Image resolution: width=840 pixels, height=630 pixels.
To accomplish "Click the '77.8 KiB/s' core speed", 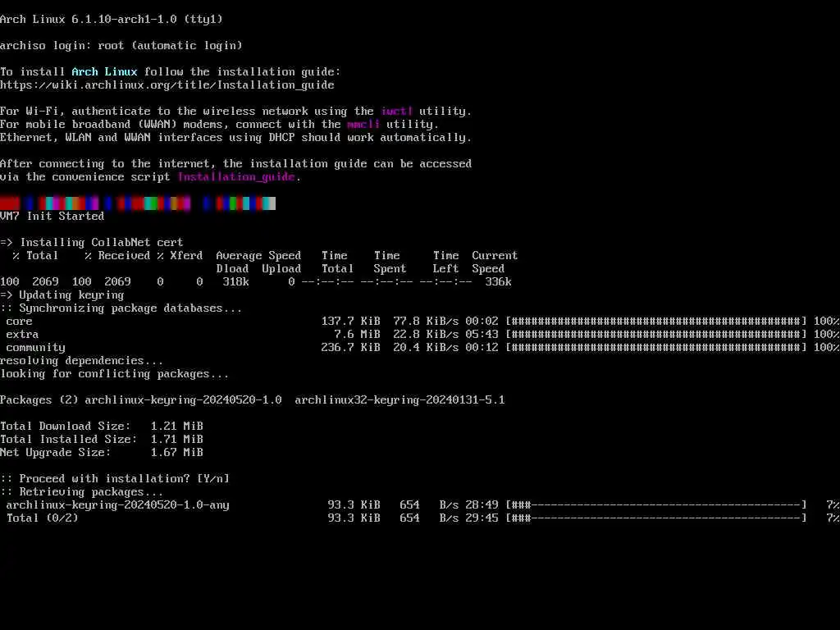I will (426, 322).
